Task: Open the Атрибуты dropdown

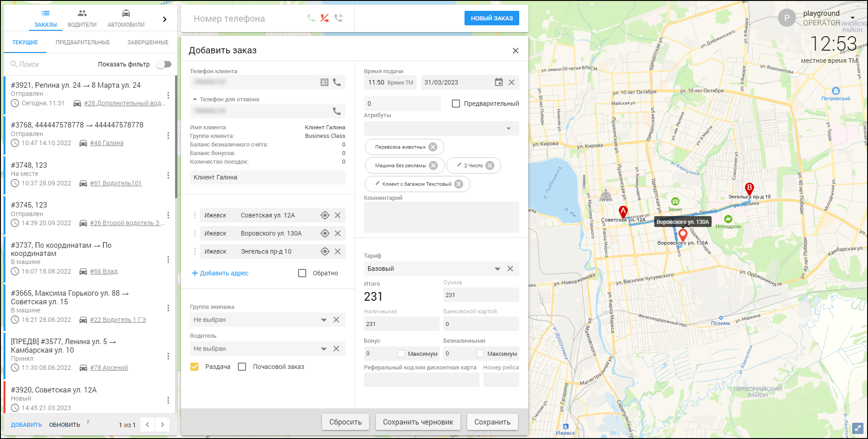Action: click(508, 128)
